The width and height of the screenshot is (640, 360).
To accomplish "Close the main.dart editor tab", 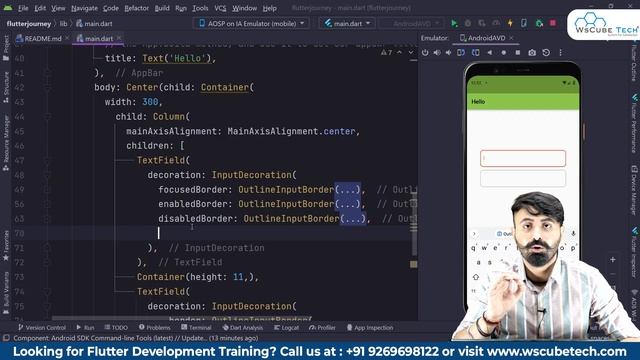I will pos(119,38).
